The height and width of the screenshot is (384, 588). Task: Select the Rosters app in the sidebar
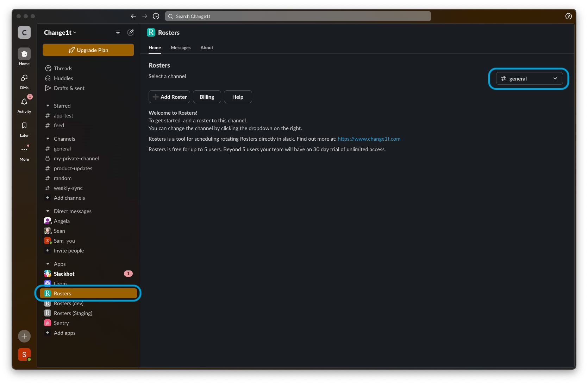coord(88,293)
